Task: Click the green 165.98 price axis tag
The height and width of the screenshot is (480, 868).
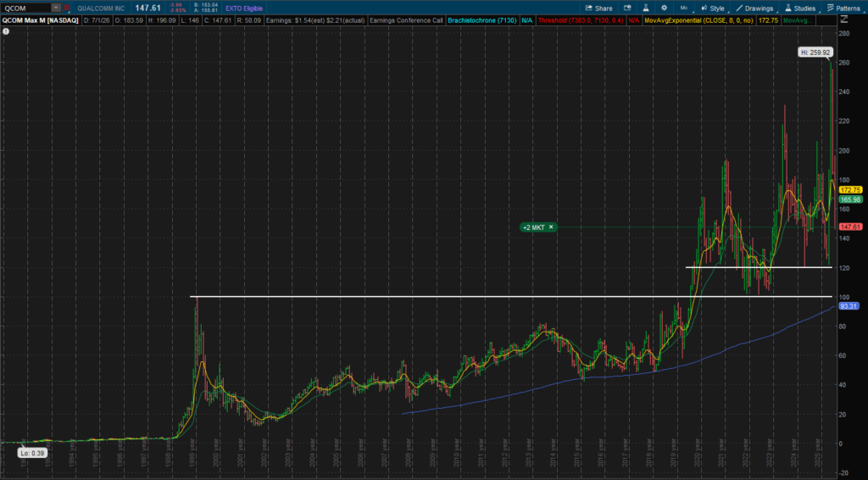Action: 850,199
